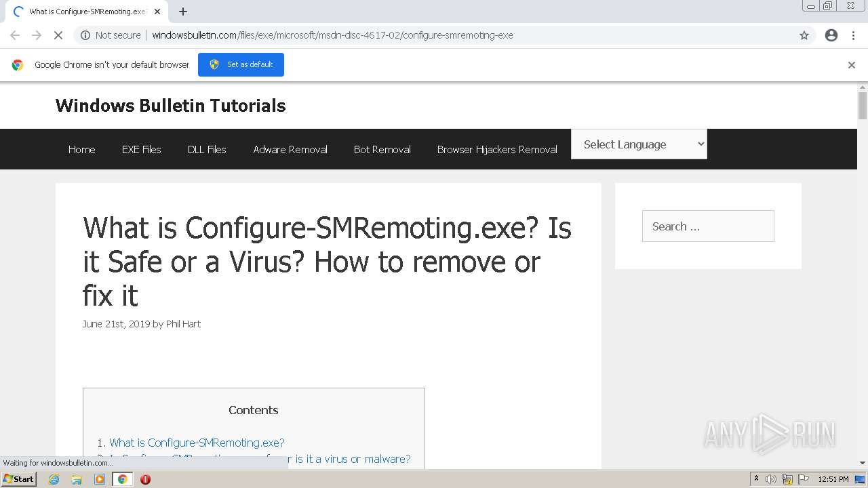Viewport: 868px width, 488px height.
Task: Click the site Search field
Action: click(708, 226)
